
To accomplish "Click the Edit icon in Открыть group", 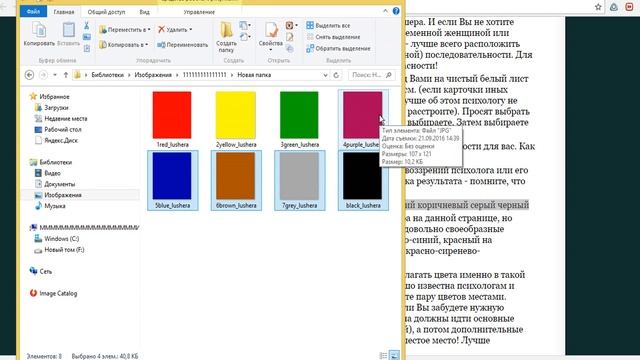I will 289,37.
